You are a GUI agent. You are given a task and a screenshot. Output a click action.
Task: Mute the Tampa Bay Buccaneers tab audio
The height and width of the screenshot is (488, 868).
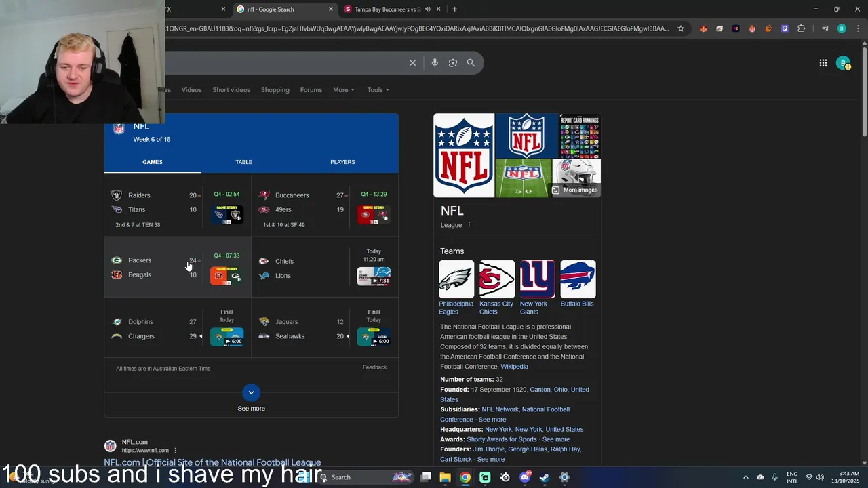427,9
